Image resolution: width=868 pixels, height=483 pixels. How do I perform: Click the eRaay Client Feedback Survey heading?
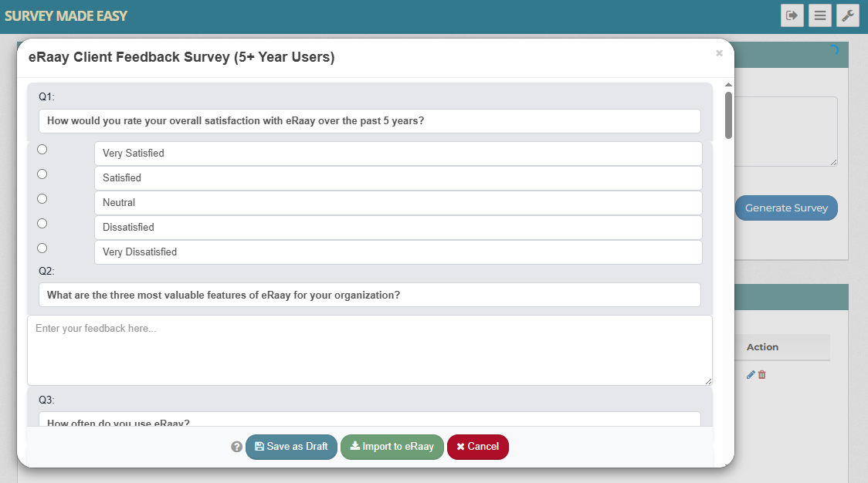pyautogui.click(x=181, y=57)
